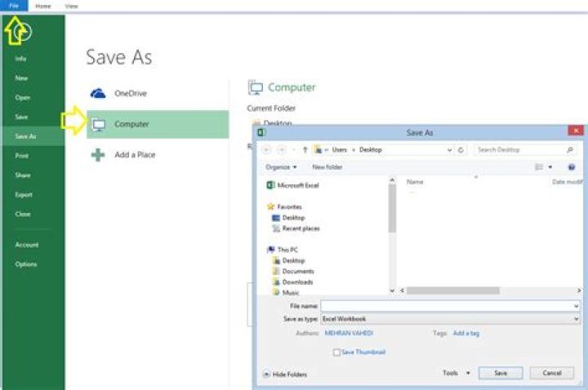Select OneDrive as save location
588x390 pixels.
(158, 93)
